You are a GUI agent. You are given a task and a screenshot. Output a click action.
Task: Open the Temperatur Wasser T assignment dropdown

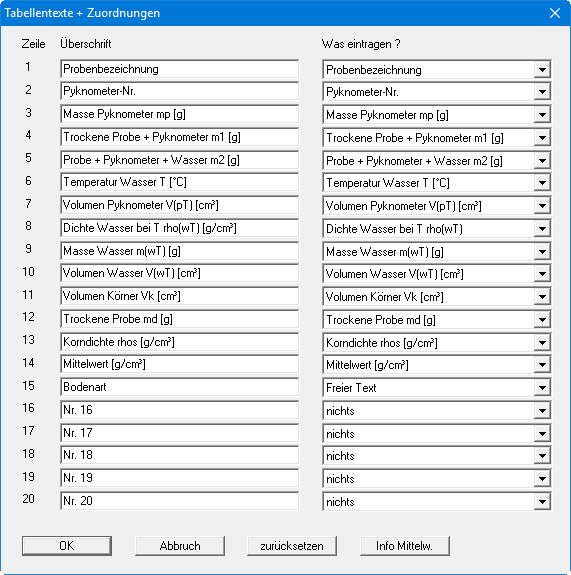click(542, 183)
